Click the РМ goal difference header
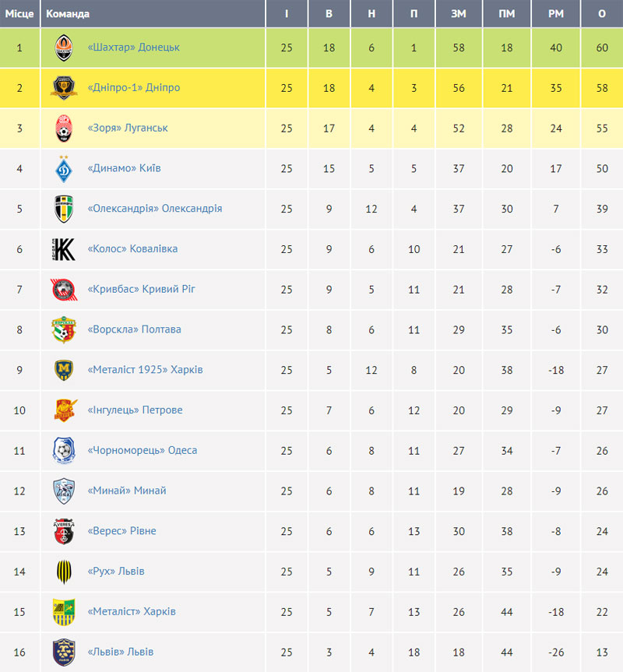Image resolution: width=623 pixels, height=672 pixels. pyautogui.click(x=556, y=14)
